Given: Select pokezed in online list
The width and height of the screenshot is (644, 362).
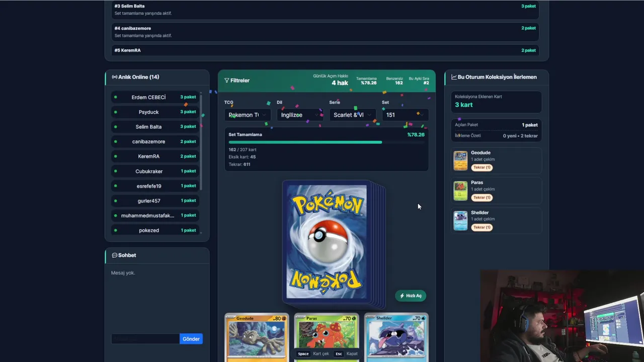Looking at the screenshot, I should [156, 230].
